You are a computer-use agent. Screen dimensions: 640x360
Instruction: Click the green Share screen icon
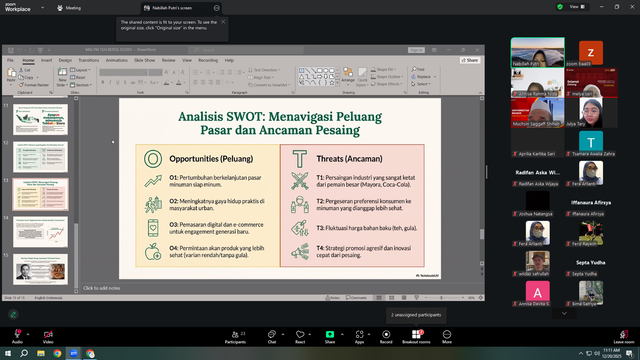(x=330, y=334)
